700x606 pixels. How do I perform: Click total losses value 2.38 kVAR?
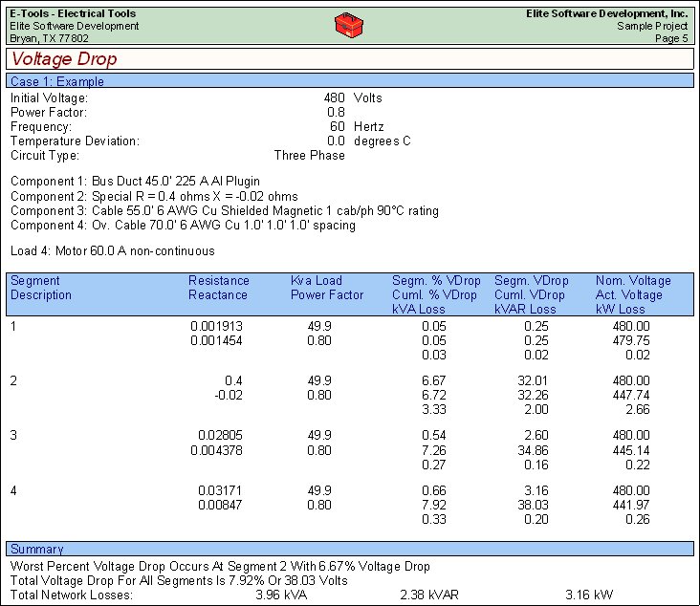429,595
